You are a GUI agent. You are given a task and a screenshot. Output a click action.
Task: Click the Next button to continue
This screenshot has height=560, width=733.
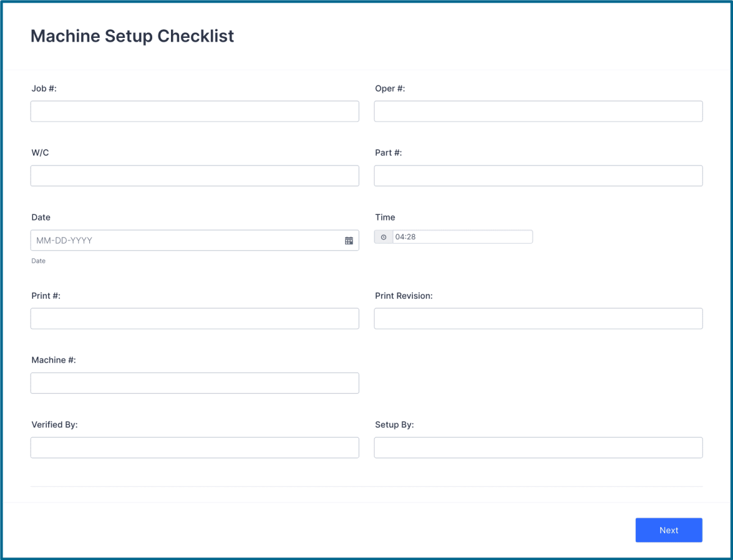[x=668, y=529]
